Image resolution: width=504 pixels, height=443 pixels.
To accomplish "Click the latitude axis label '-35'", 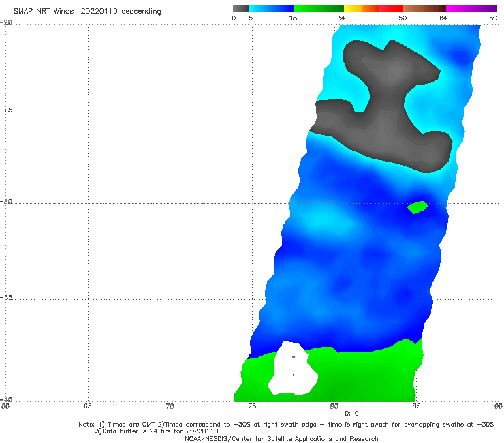I will [6, 297].
